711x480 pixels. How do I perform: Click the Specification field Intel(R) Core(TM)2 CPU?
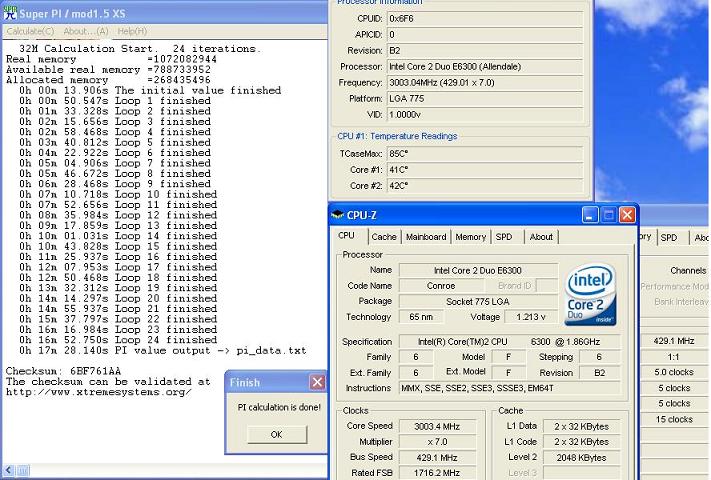[x=509, y=342]
